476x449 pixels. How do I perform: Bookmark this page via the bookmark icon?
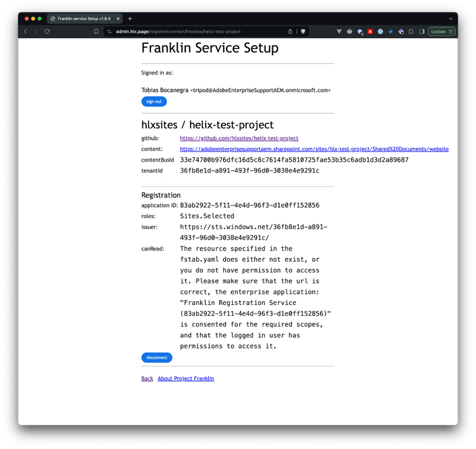(96, 32)
